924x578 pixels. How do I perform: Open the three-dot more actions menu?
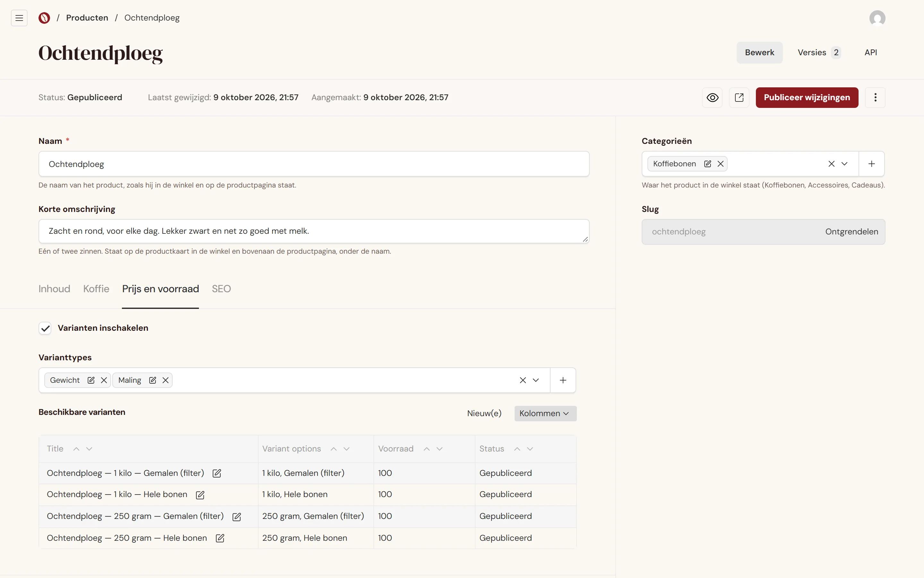point(875,98)
